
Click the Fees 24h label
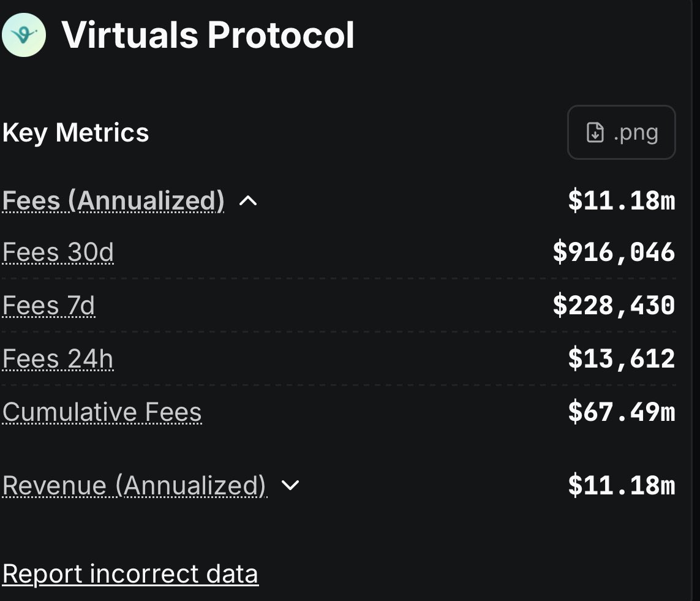58,358
